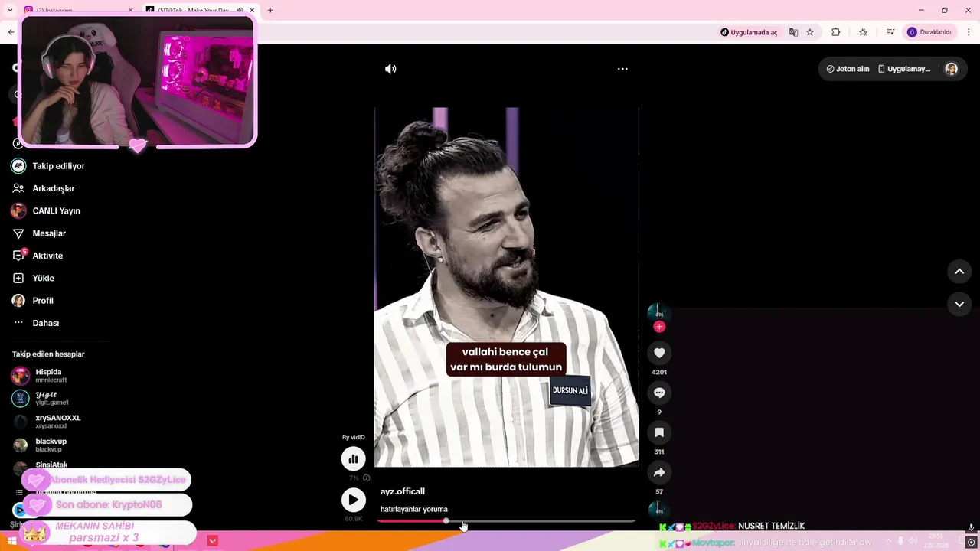Click the 'hatırlayanlar yoruma' caption
Screen dimensions: 980x551
[414, 510]
